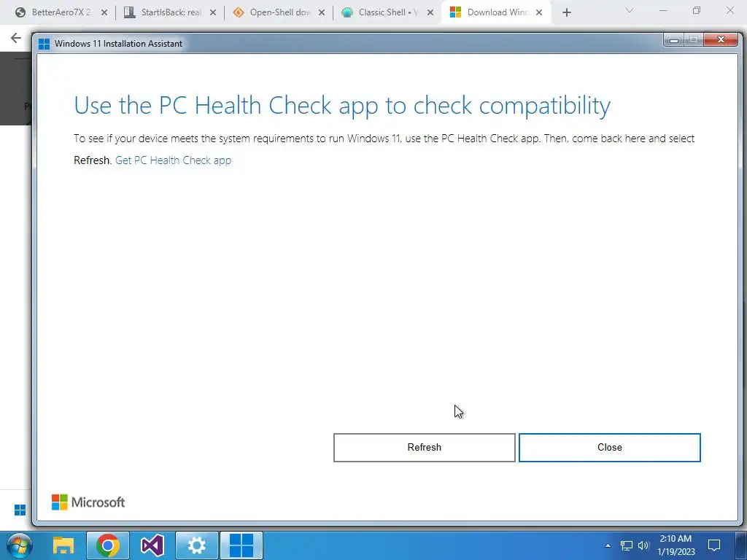747x560 pixels.
Task: Minimize the Chrome browser window
Action: coord(662,10)
